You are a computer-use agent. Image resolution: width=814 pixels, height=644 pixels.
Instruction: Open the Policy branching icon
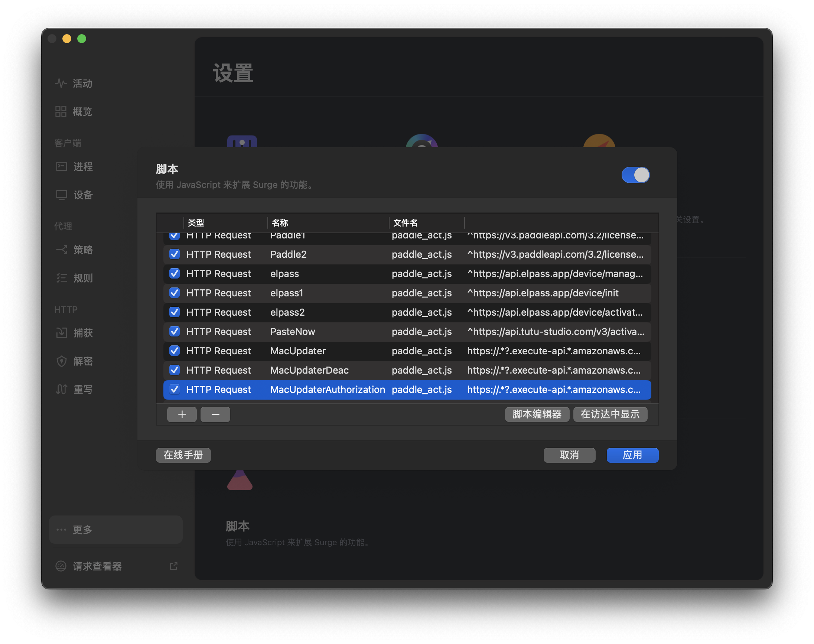coord(61,250)
